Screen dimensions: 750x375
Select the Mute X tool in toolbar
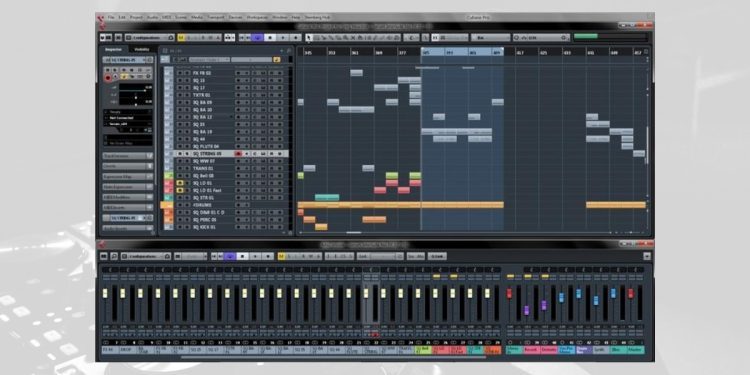pyautogui.click(x=353, y=37)
